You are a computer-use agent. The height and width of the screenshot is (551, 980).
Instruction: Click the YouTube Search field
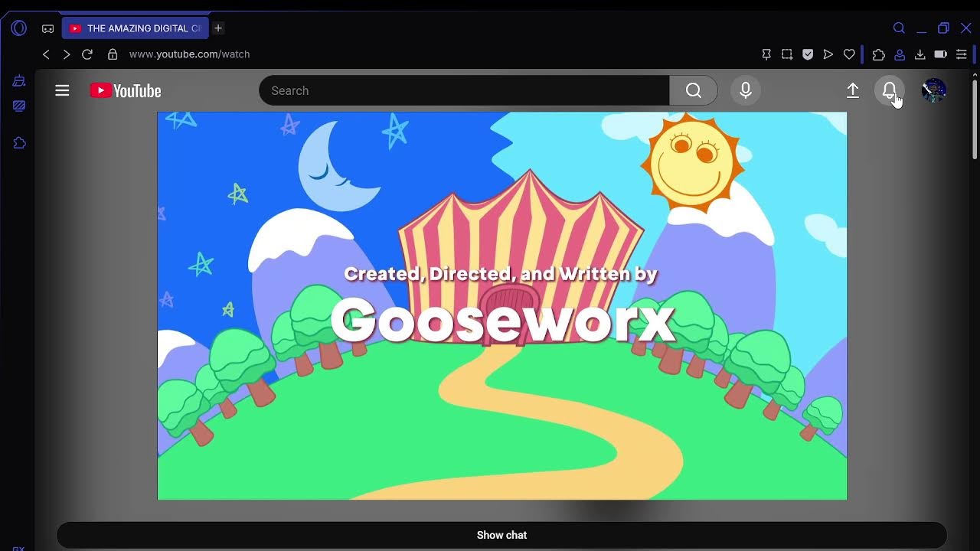click(464, 90)
